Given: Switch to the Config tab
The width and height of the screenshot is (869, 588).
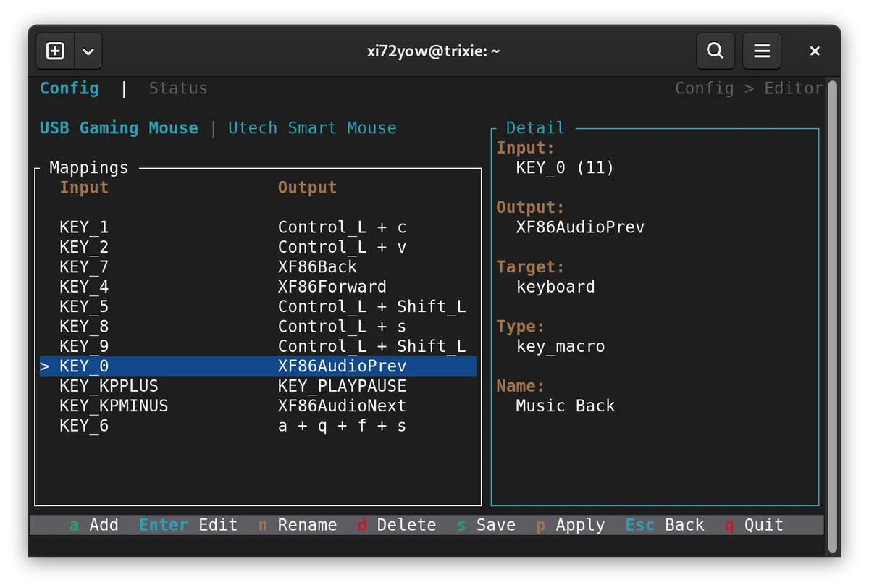Looking at the screenshot, I should tap(69, 88).
